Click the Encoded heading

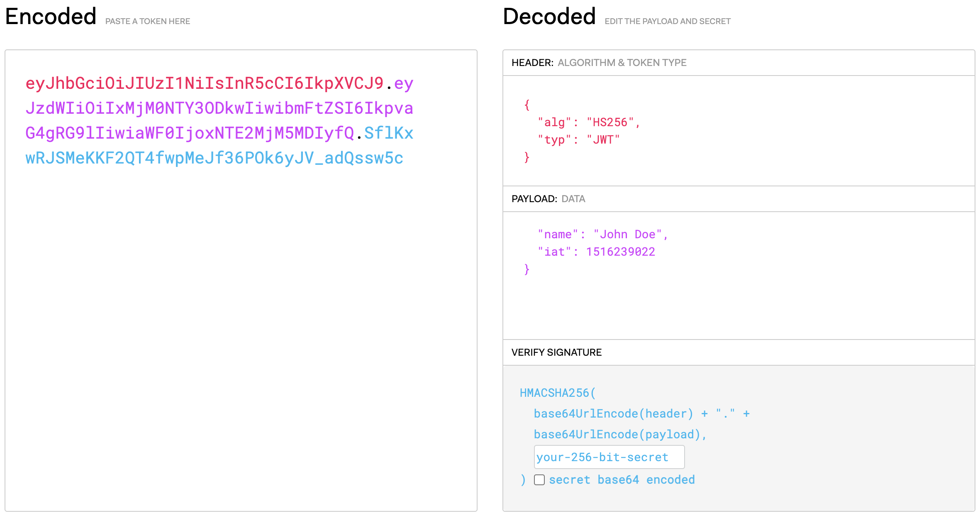point(51,17)
